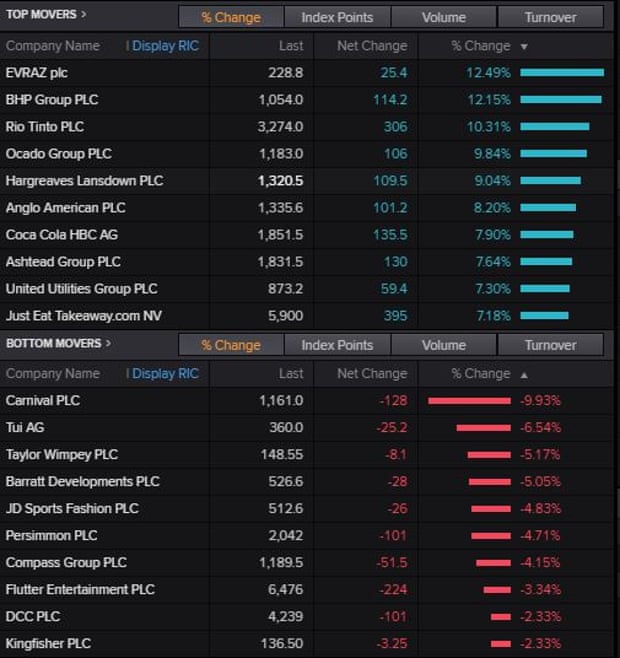This screenshot has width=620, height=658.
Task: Click EVRAZ last price 228.8
Action: coord(285,73)
